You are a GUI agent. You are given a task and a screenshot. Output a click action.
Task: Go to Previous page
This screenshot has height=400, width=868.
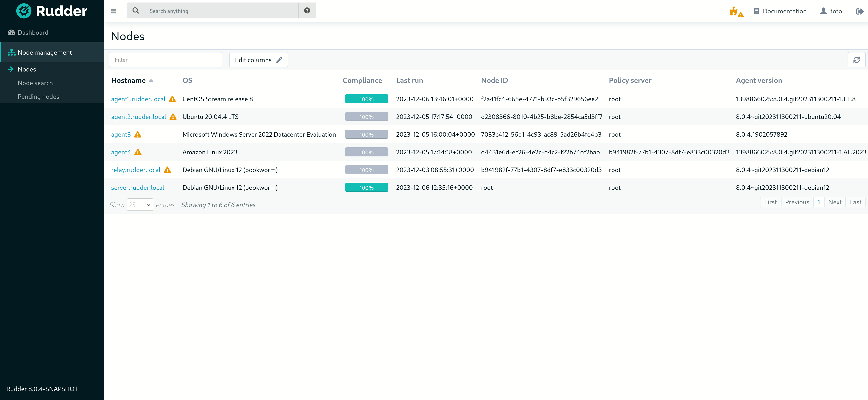click(797, 202)
